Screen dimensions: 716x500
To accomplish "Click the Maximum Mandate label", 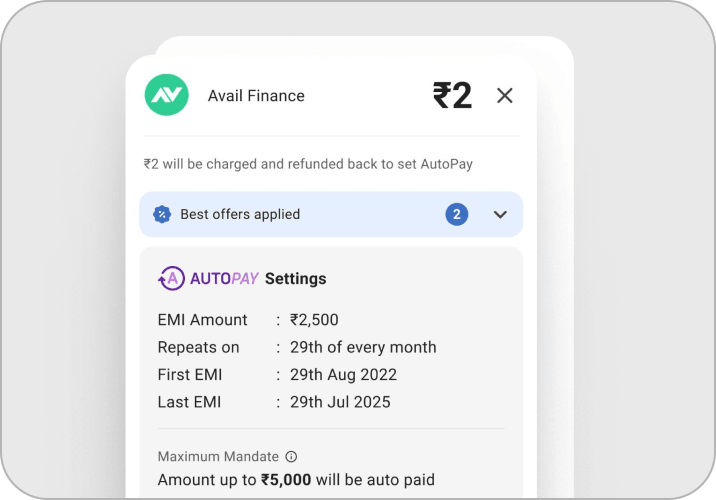I will coord(218,457).
